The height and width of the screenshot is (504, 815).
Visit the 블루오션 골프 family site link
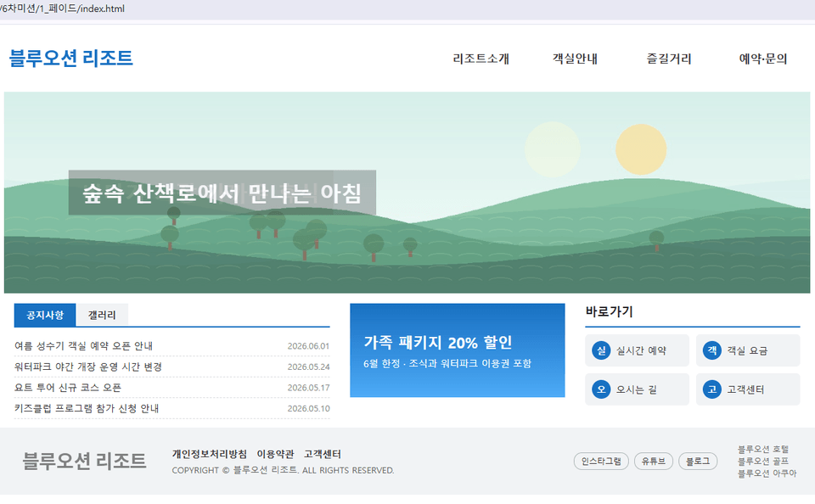pyautogui.click(x=763, y=462)
